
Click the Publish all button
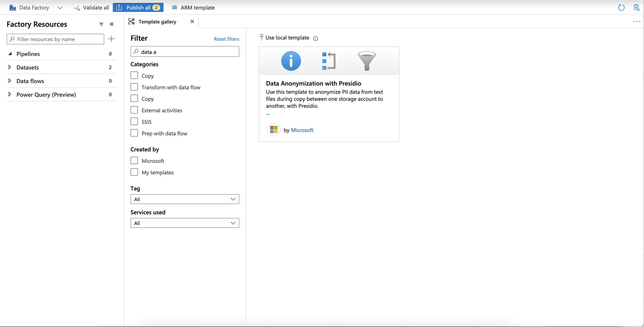tap(138, 7)
